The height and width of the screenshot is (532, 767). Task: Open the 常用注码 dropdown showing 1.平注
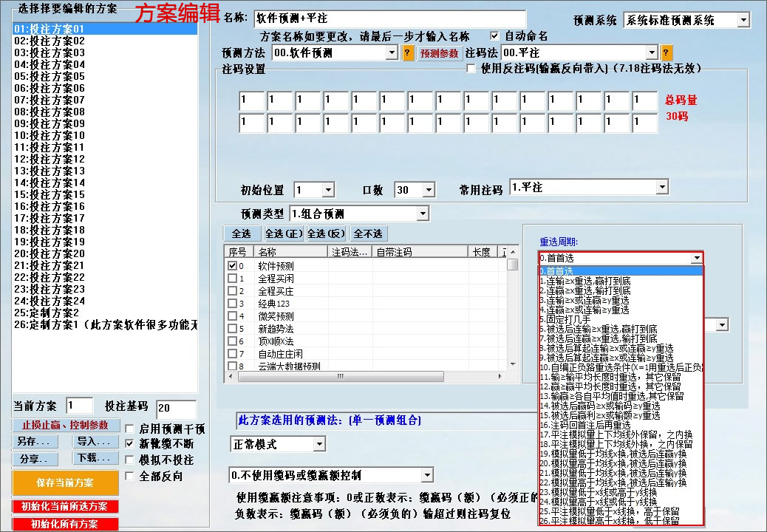tap(661, 186)
